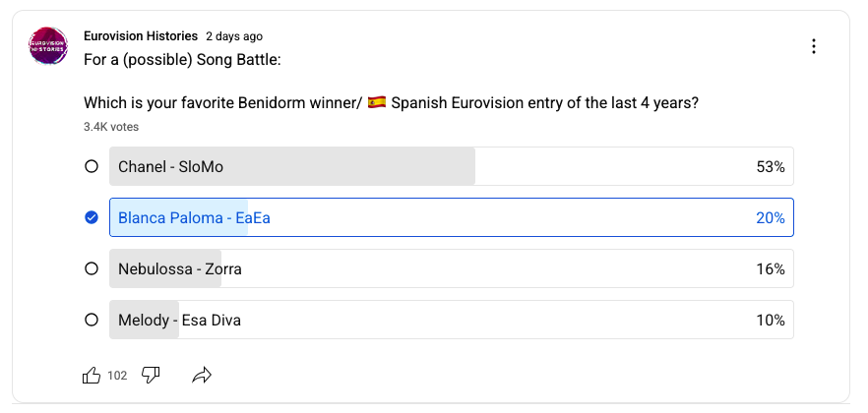Share the poll post via arrow icon
This screenshot has width=868, height=413.
(x=203, y=375)
